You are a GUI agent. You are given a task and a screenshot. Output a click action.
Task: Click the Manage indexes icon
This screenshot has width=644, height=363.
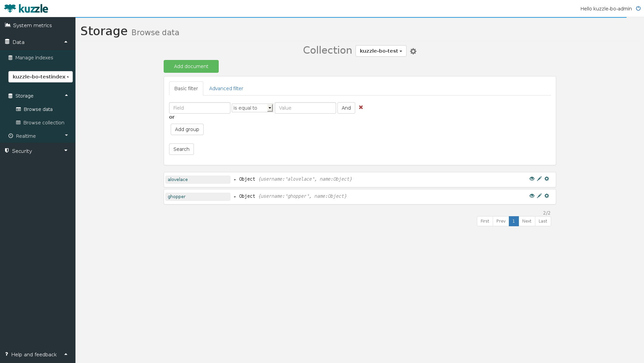(x=10, y=58)
